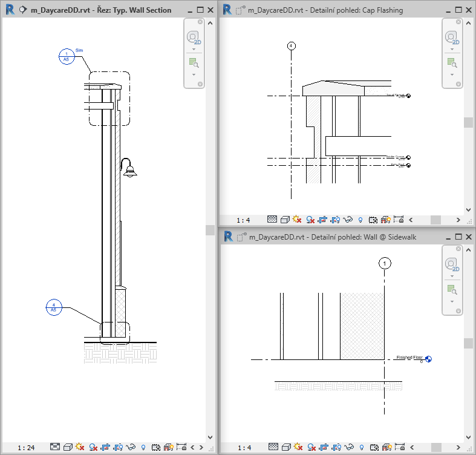The image size is (476, 455).
Task: Open Visual Style in Typ. Wall Section view
Action: pos(68,447)
